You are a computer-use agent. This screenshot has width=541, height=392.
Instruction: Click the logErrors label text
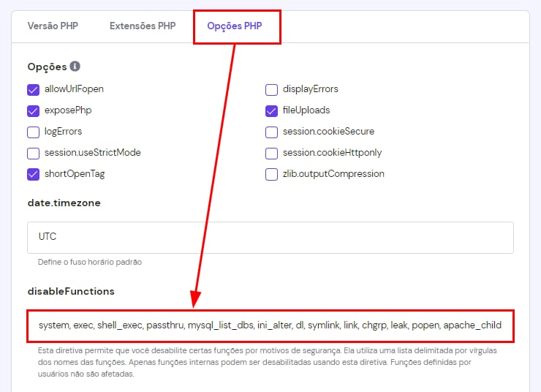[x=63, y=132]
